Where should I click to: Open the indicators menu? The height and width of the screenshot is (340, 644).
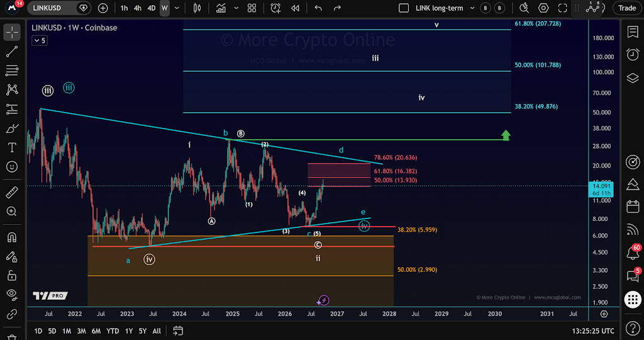tap(221, 8)
